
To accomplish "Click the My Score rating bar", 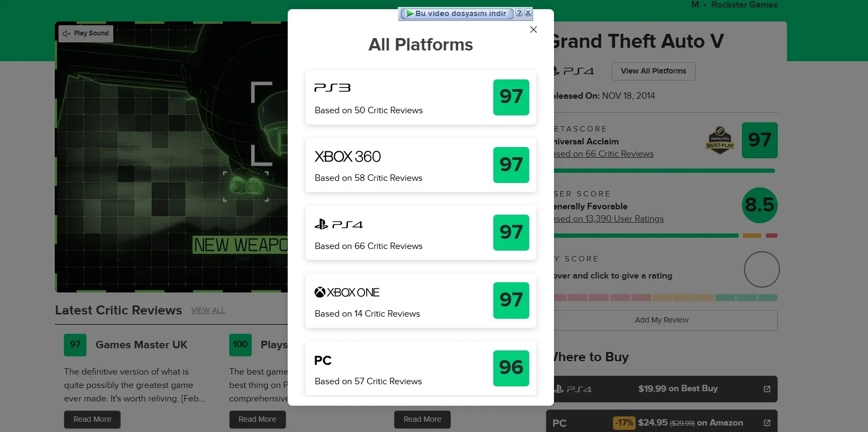I will click(x=666, y=297).
